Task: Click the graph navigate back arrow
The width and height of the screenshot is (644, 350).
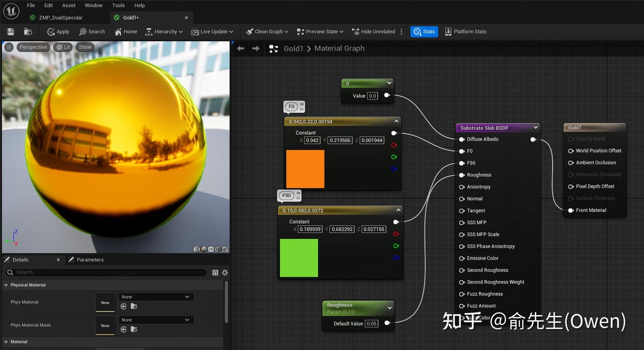Action: [x=241, y=48]
